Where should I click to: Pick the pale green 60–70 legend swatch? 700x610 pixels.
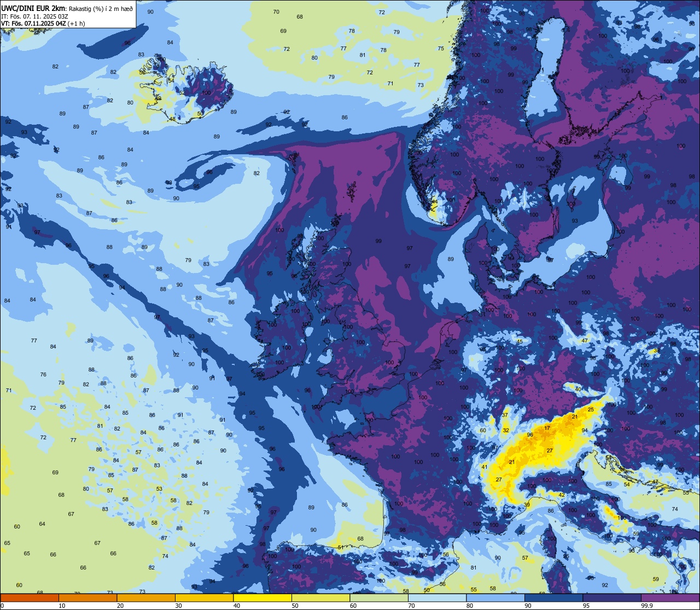379,597
